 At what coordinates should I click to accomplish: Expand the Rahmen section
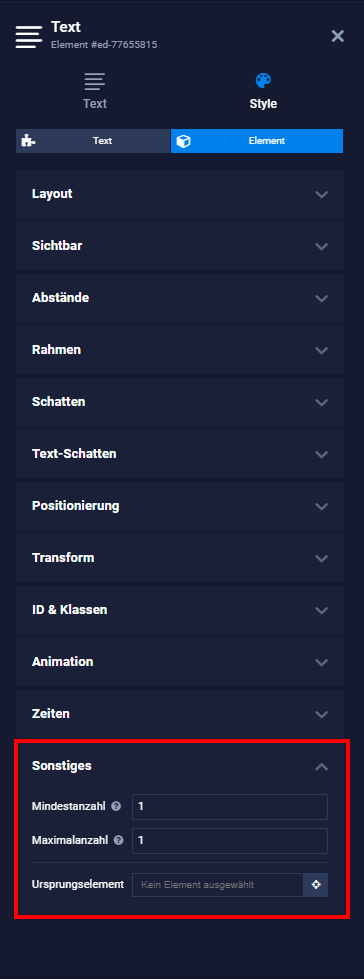[180, 350]
